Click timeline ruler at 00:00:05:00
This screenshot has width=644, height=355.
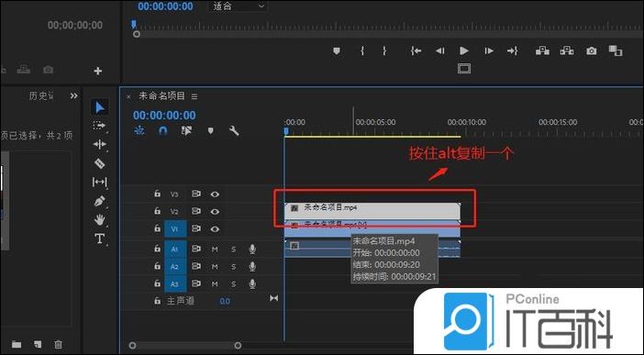point(375,122)
